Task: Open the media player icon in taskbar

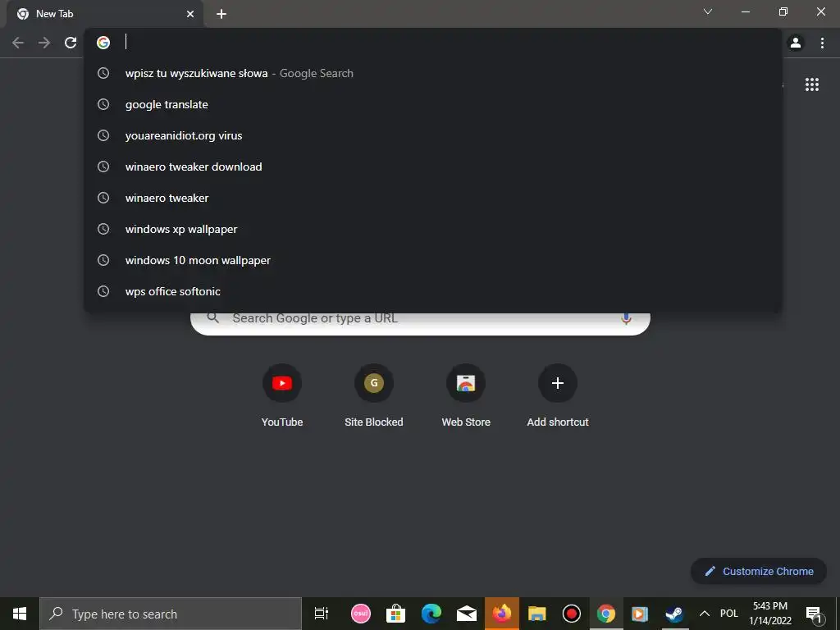Action: click(640, 614)
